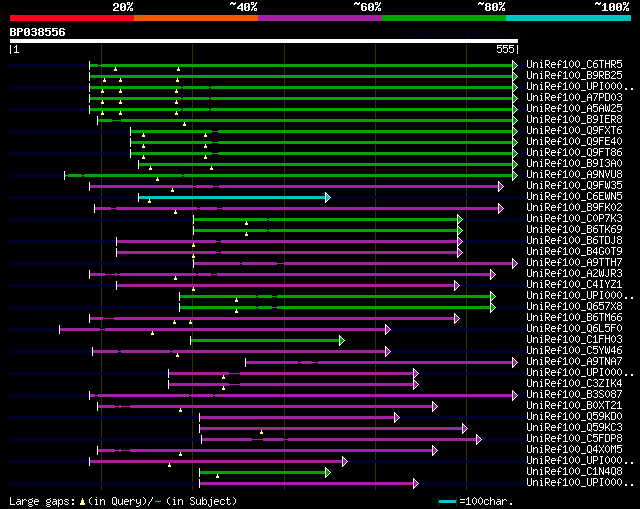640x509 pixels.
Task: Select the BP038556 query name
Action: click(38, 32)
